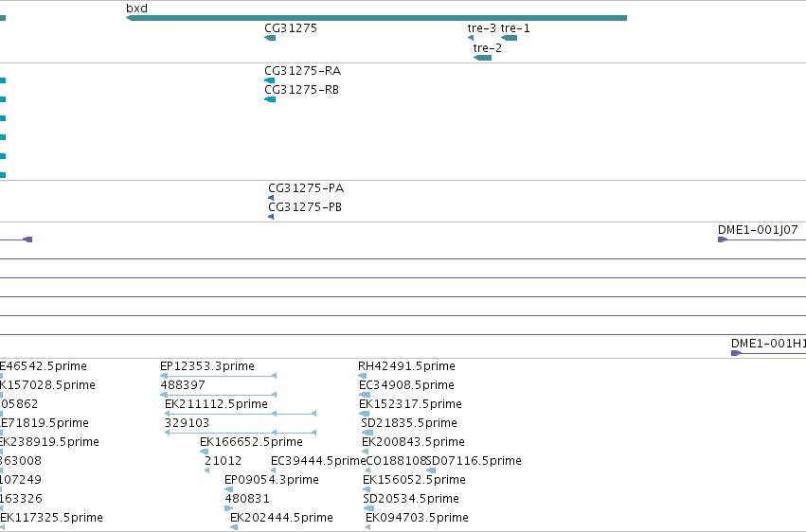
Task: Select the EP09054.3prime arrow glyph
Action: (x=229, y=489)
